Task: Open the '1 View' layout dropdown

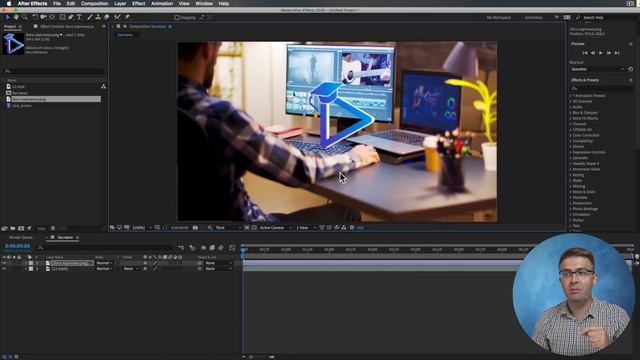Action: click(x=306, y=228)
